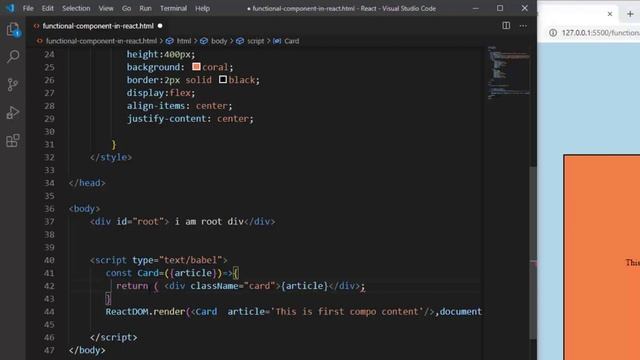Open the Run and Debug view
The height and width of the screenshot is (360, 640).
coord(13,113)
